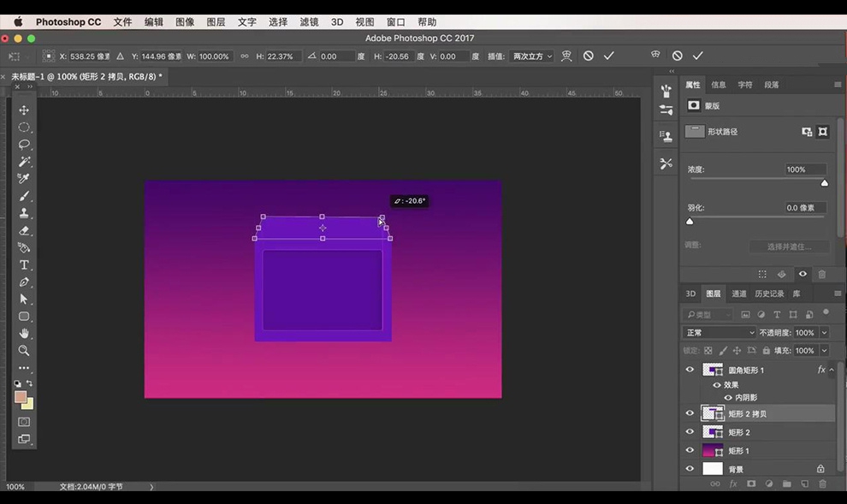847x504 pixels.
Task: Open the 窗口 menu
Action: (395, 22)
